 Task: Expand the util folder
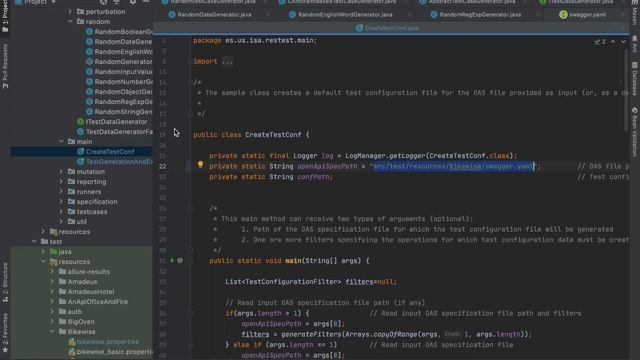pyautogui.click(x=61, y=222)
